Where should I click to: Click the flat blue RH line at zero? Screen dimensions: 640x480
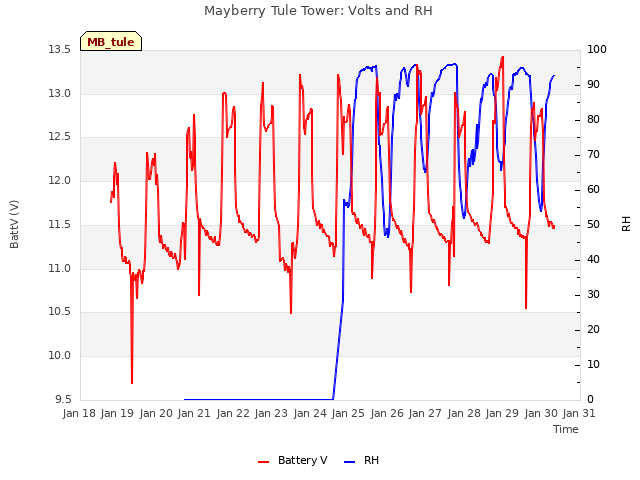click(259, 399)
